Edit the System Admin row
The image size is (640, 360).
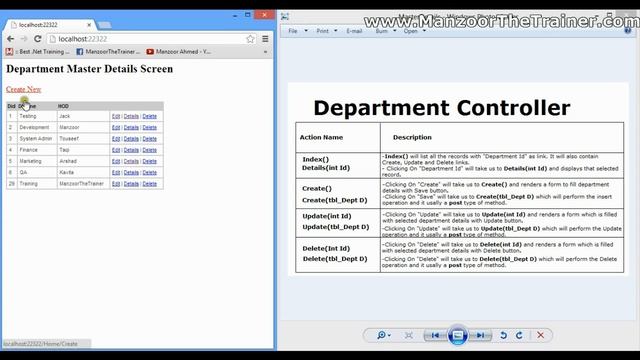pyautogui.click(x=116, y=139)
